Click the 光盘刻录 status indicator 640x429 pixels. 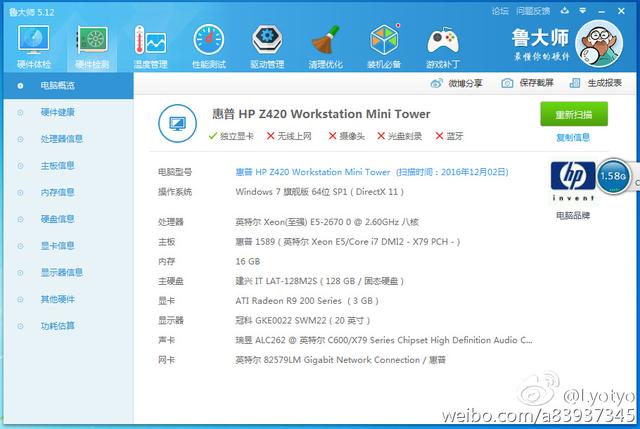coord(399,136)
